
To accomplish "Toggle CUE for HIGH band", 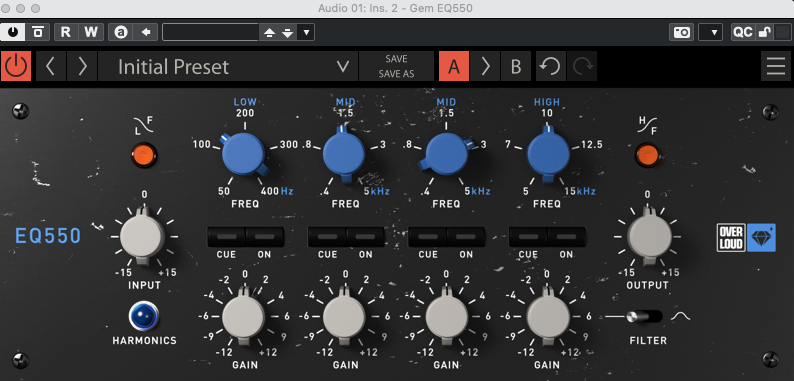I will tap(528, 237).
